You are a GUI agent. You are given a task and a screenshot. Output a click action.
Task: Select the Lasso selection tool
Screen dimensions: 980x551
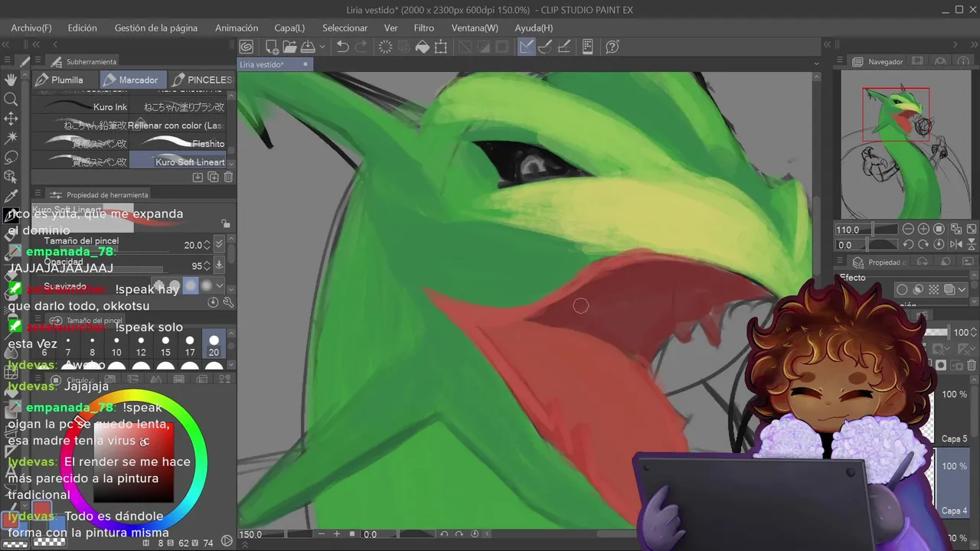coord(11,158)
